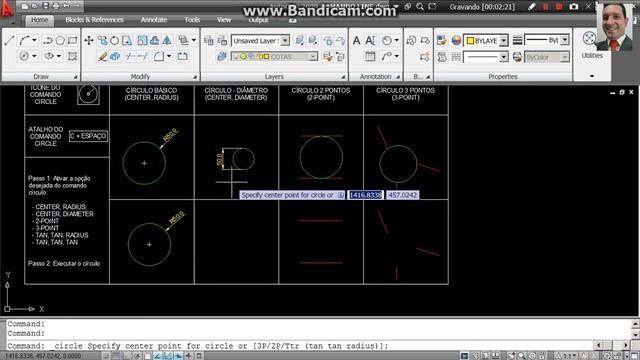This screenshot has width=640, height=360.
Task: Switch to the Home ribbon tab
Action: pyautogui.click(x=40, y=20)
